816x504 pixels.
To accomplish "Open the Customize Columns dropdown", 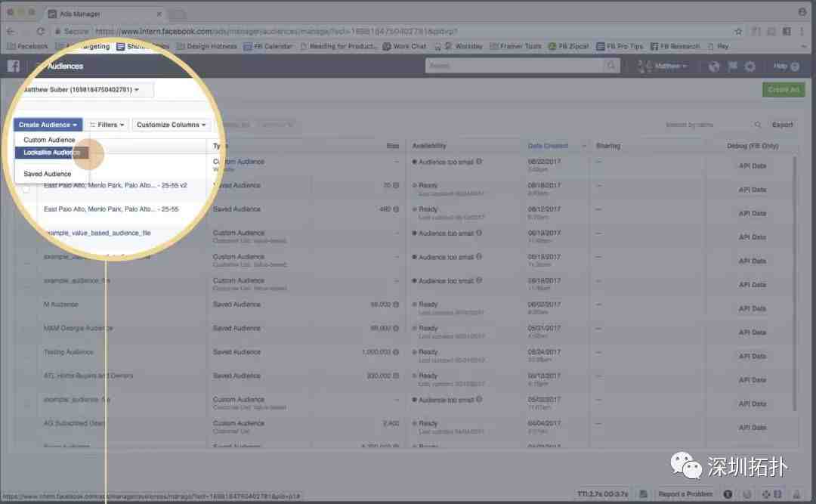I will (x=172, y=125).
